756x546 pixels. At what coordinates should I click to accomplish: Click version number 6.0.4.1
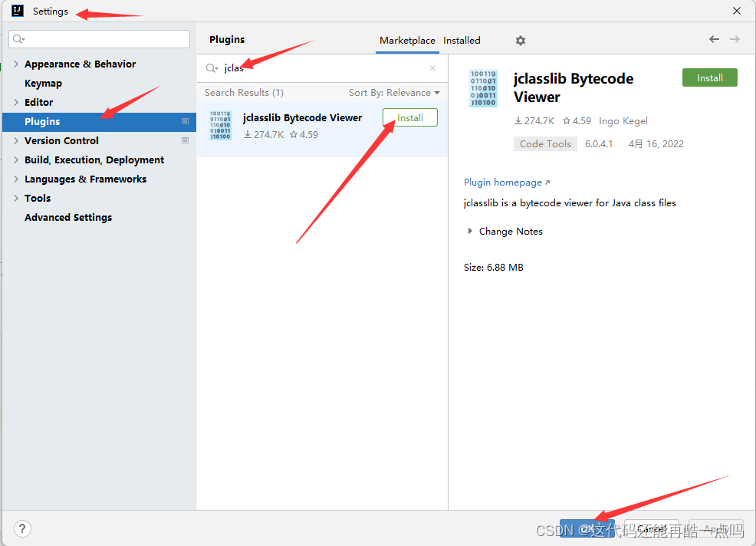pyautogui.click(x=599, y=143)
